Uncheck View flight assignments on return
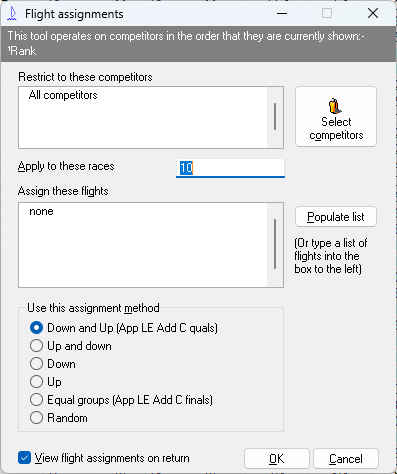 pos(24,458)
